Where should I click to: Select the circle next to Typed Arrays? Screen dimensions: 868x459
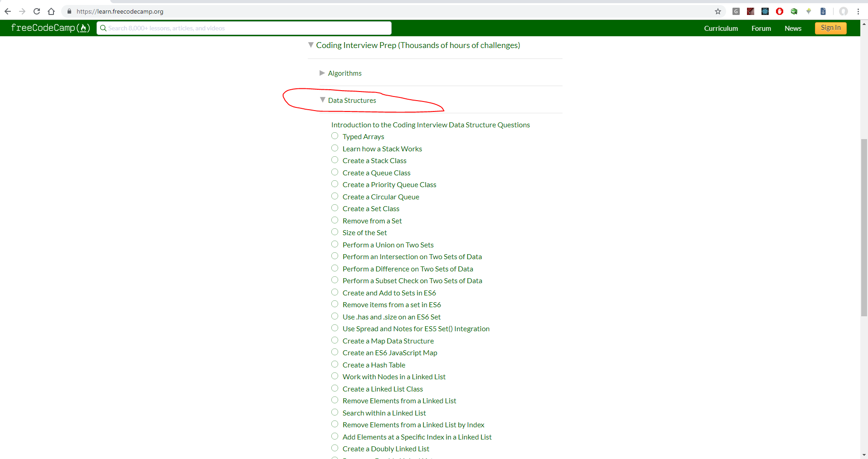335,136
